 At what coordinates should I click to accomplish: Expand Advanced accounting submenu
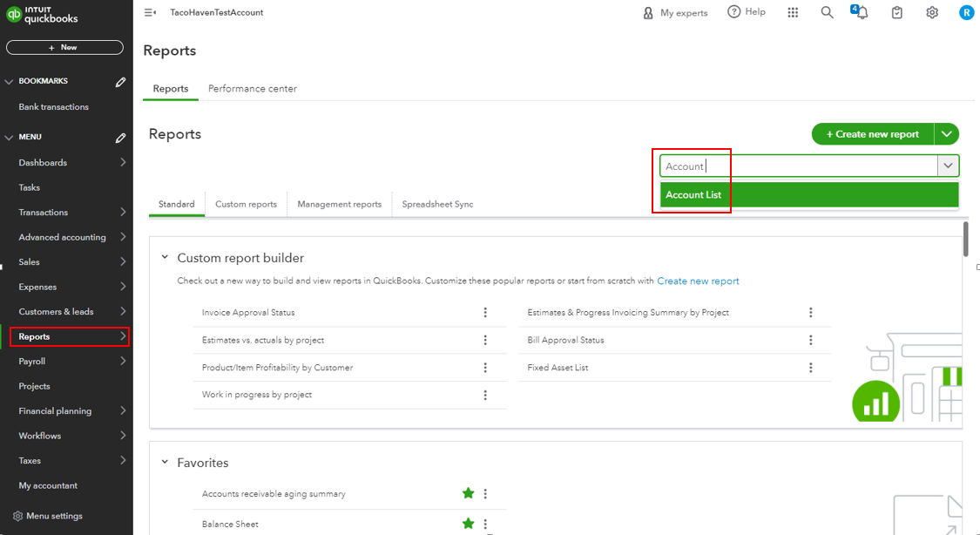pos(123,237)
